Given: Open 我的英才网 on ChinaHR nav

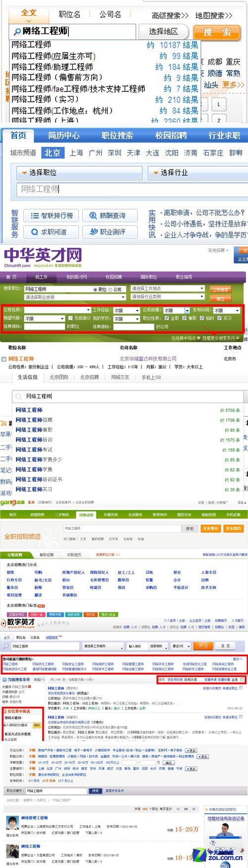Looking at the screenshot, I should 76,277.
